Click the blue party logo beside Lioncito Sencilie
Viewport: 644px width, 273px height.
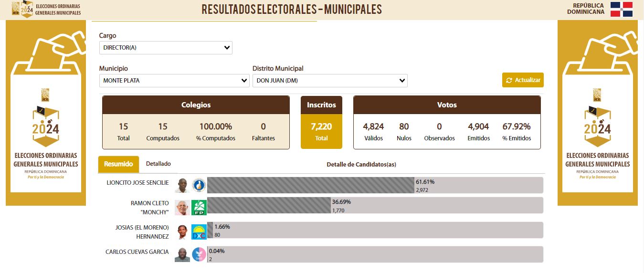point(199,185)
